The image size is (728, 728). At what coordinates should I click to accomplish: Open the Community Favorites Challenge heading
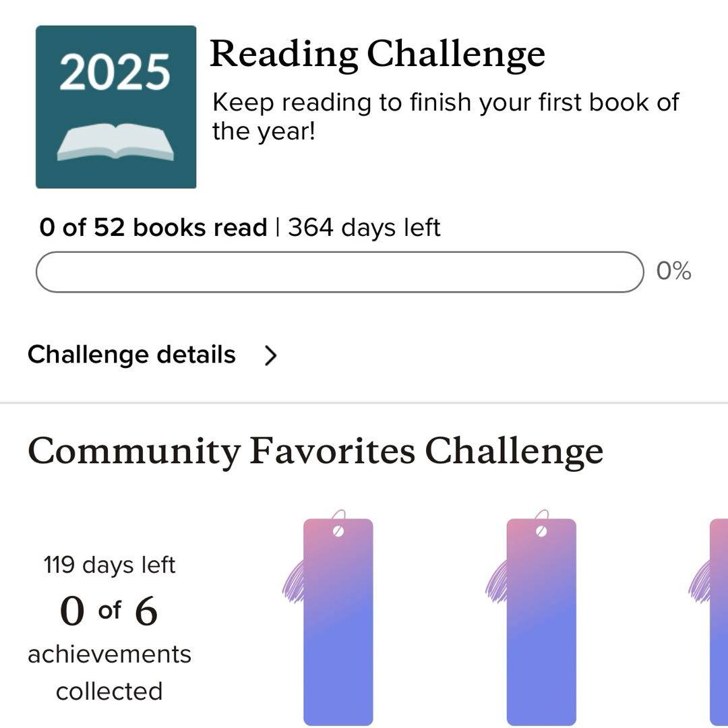(x=315, y=452)
